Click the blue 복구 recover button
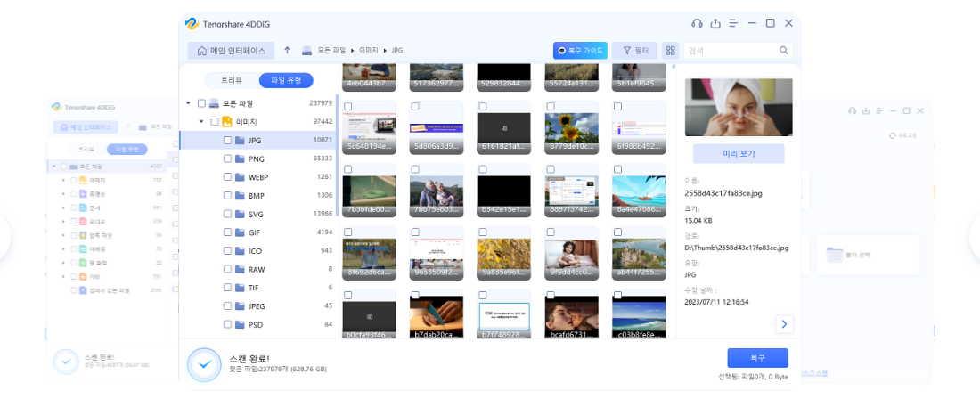This screenshot has width=980, height=407. coord(757,358)
